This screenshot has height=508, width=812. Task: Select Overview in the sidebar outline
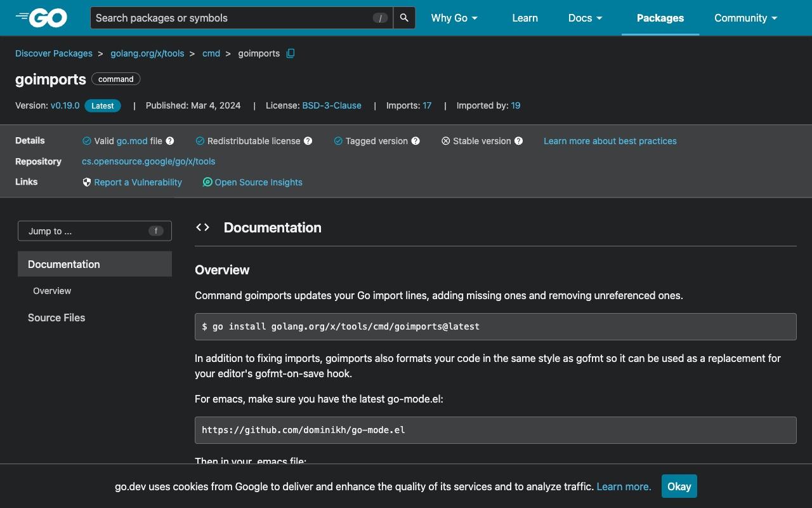[x=52, y=291]
